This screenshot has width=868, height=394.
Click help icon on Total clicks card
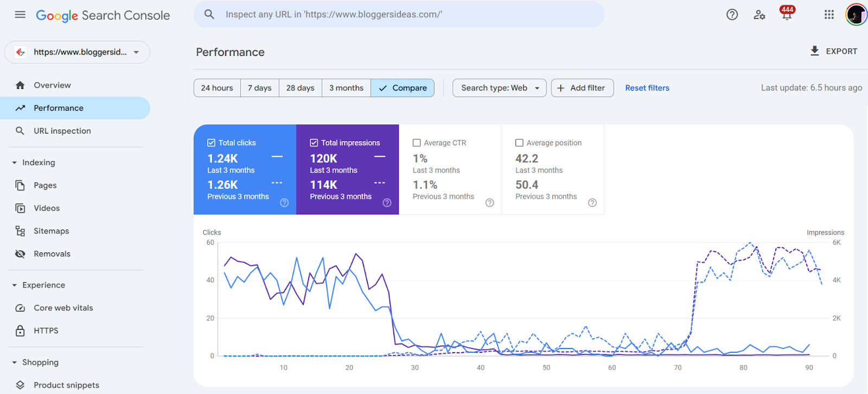pos(284,203)
